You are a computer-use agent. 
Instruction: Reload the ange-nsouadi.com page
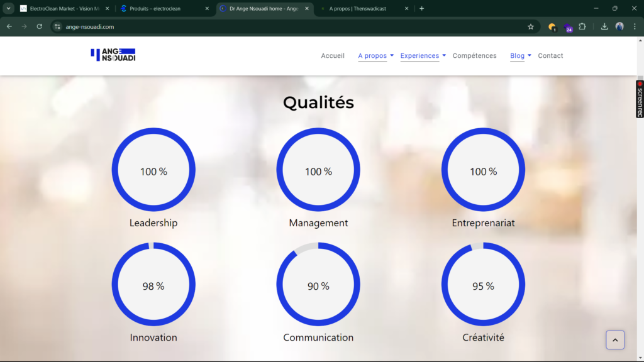(x=40, y=26)
